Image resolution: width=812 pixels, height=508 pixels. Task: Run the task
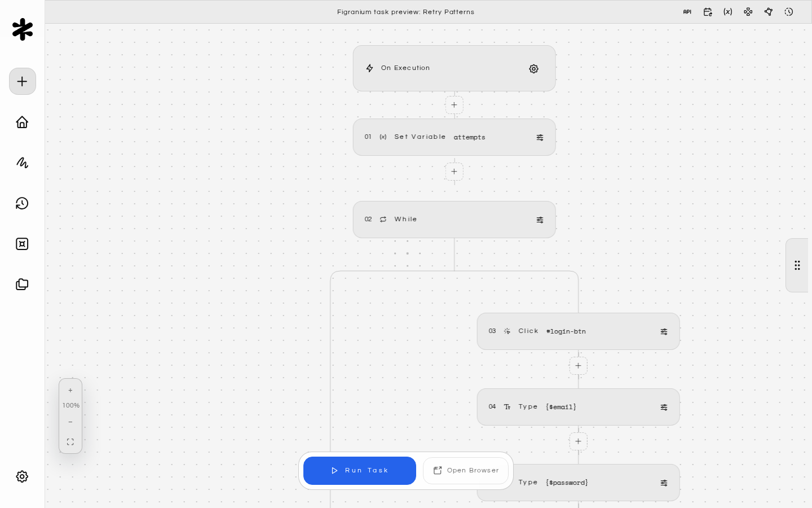(360, 471)
